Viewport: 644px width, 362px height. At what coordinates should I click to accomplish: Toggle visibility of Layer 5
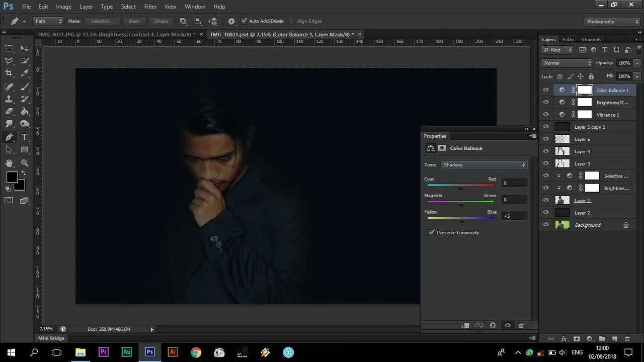tap(546, 139)
